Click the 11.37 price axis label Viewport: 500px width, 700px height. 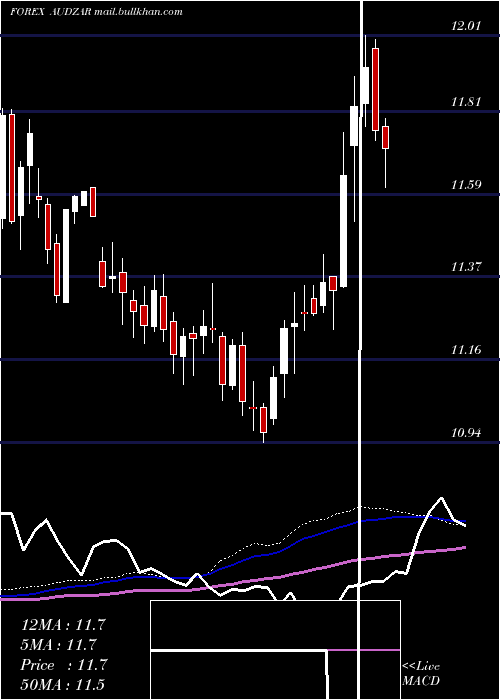pos(466,267)
